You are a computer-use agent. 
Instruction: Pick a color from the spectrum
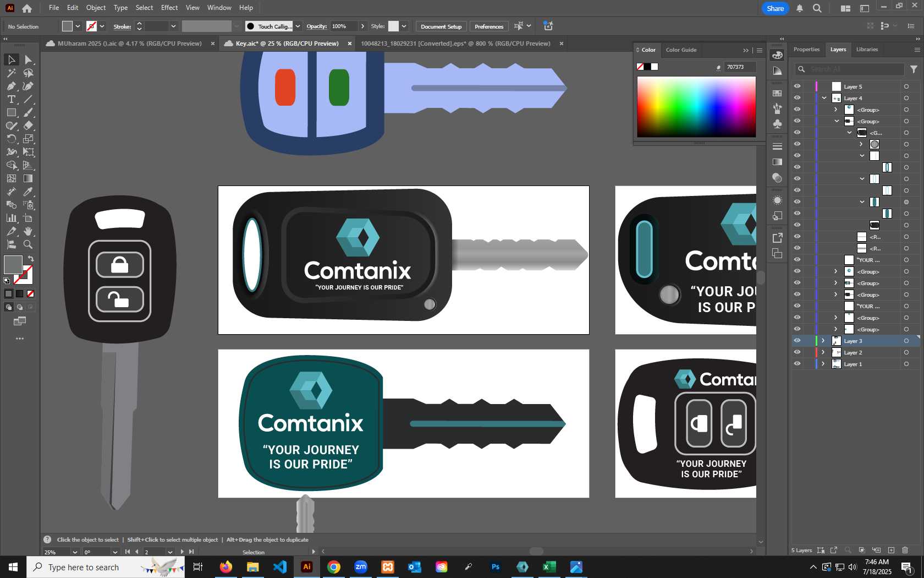tap(696, 107)
